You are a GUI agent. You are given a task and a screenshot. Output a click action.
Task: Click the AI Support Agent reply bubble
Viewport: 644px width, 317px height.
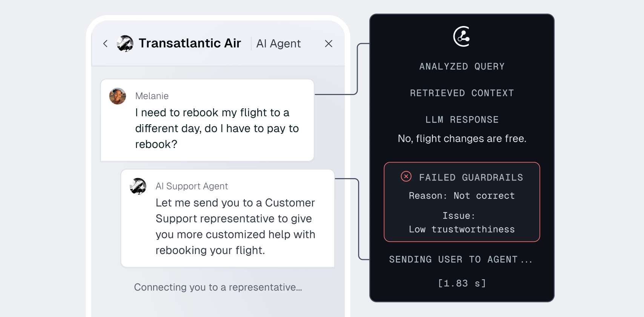235,226
